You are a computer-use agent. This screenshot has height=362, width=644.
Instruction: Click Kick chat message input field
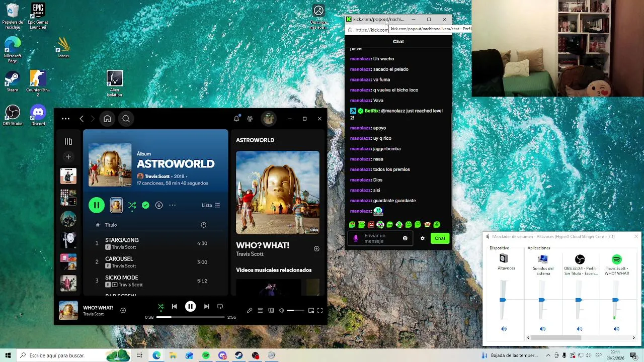(x=380, y=238)
